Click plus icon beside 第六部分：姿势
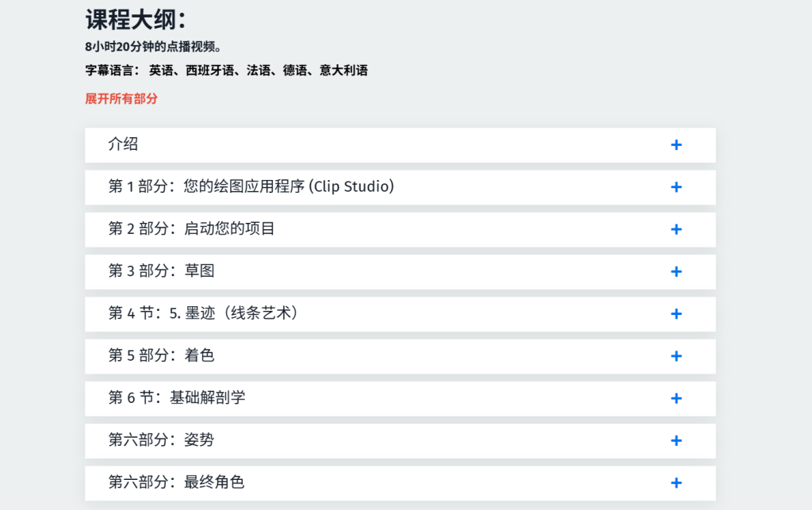The width and height of the screenshot is (812, 510). (676, 441)
